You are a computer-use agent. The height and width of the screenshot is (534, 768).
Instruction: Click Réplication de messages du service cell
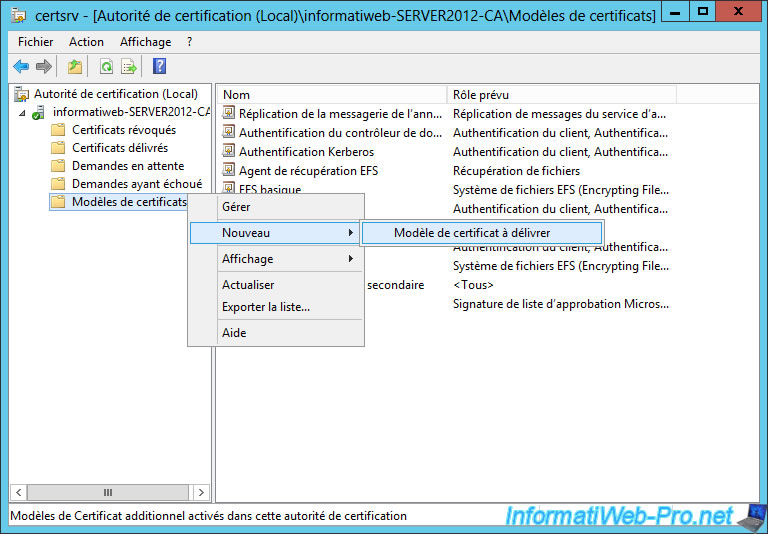click(x=559, y=114)
